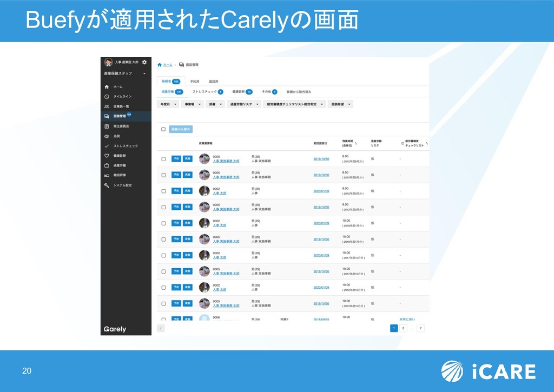Click 実施 button in the 8.50 overtime row
This screenshot has width=554, height=392.
click(188, 175)
